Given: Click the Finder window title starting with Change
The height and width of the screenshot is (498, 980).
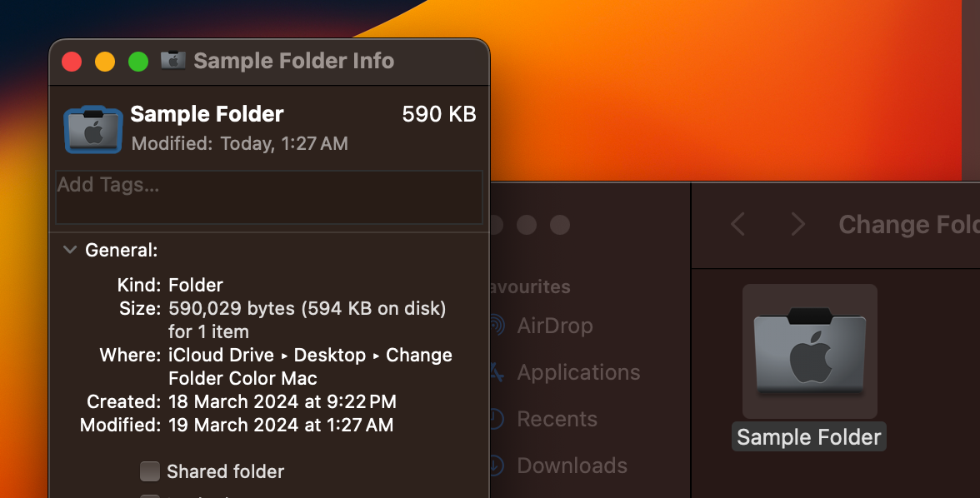Looking at the screenshot, I should click(x=908, y=224).
